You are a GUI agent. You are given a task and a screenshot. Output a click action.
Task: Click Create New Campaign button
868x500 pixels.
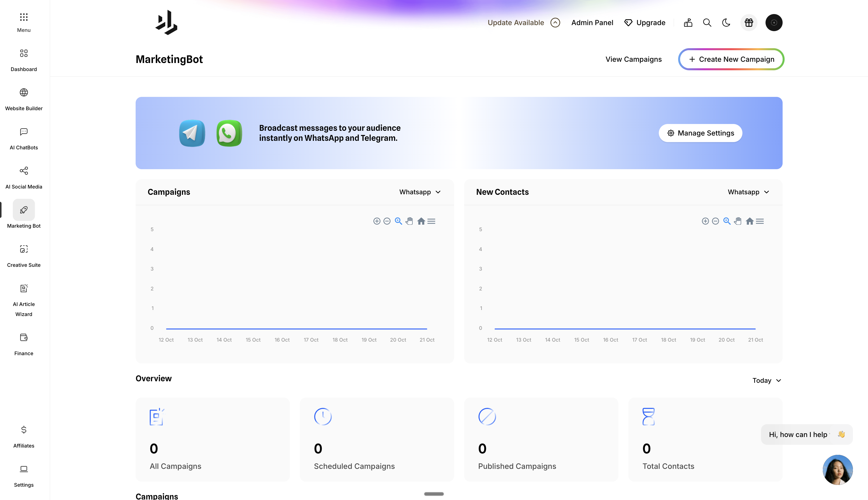click(x=731, y=59)
